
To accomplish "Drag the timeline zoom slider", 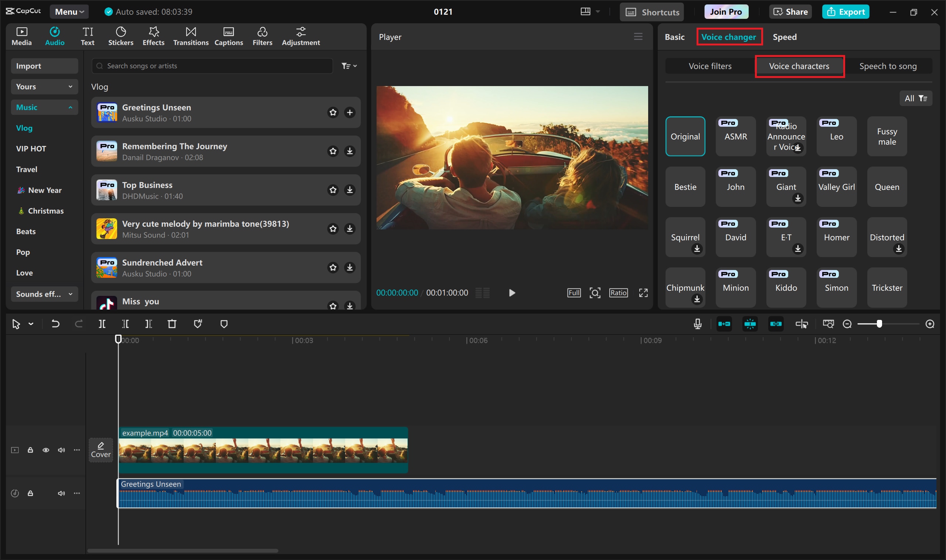I will point(878,324).
